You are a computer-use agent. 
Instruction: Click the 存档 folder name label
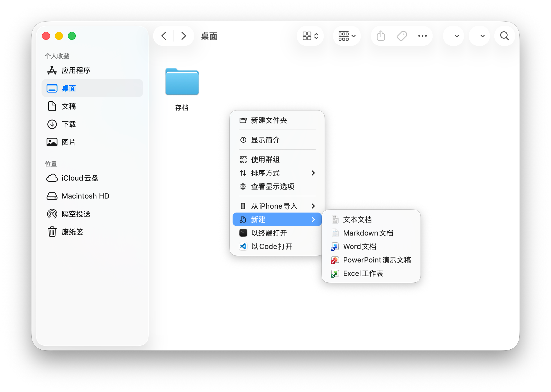[182, 108]
